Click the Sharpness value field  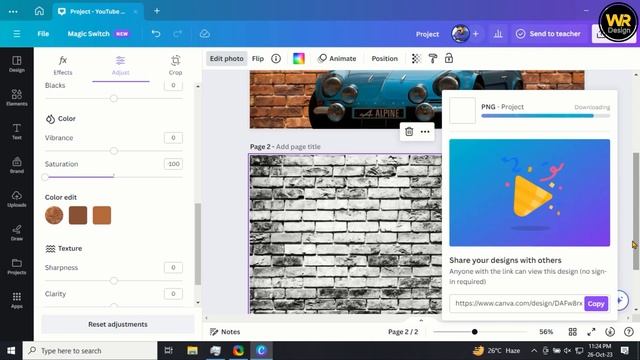point(173,267)
